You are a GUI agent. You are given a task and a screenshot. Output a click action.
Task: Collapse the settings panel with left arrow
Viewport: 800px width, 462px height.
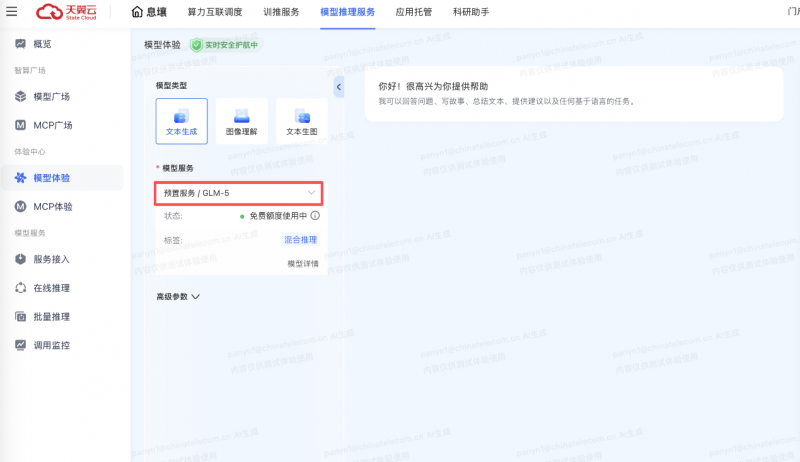339,87
